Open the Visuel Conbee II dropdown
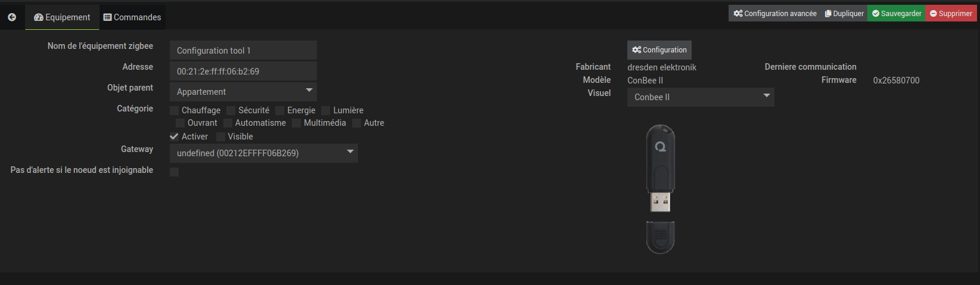 coord(701,97)
